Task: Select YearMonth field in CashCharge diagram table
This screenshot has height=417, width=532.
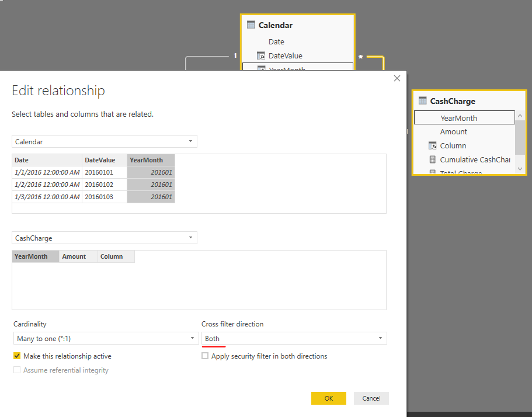Action: coord(464,118)
